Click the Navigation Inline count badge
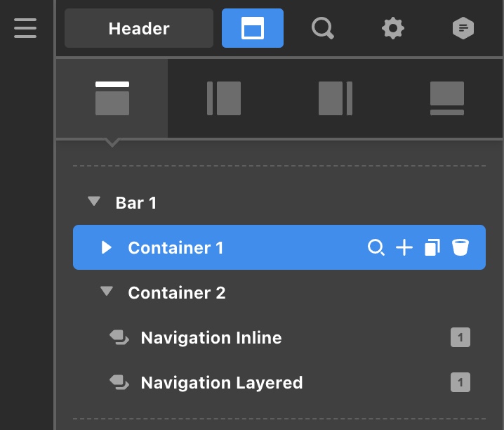 click(x=460, y=337)
